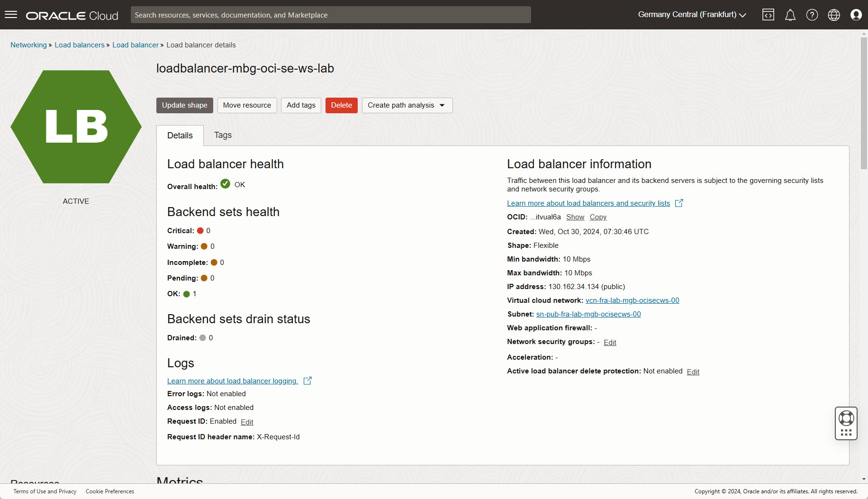Screen dimensions: 868x499
Task: Go to Load balancer breadcrumb
Action: [x=136, y=45]
